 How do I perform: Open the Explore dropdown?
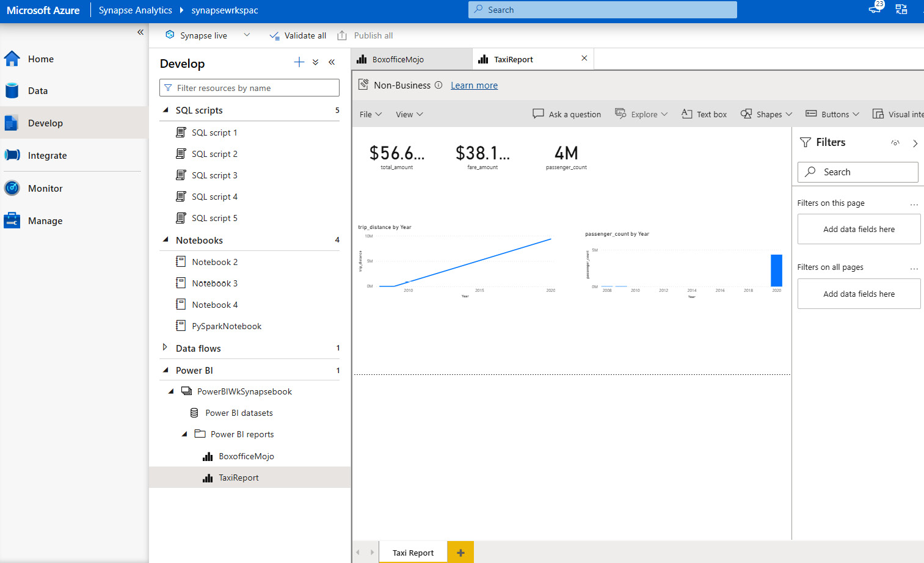point(641,114)
